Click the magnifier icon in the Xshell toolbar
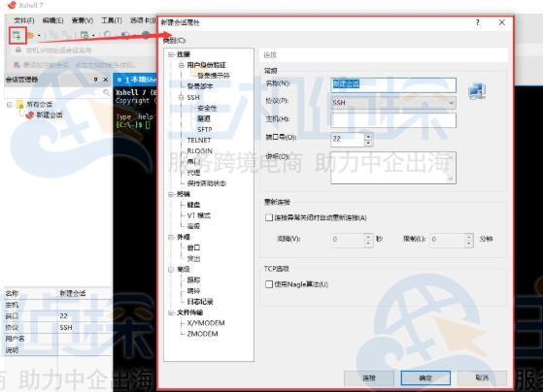The height and width of the screenshot is (392, 543). (108, 35)
